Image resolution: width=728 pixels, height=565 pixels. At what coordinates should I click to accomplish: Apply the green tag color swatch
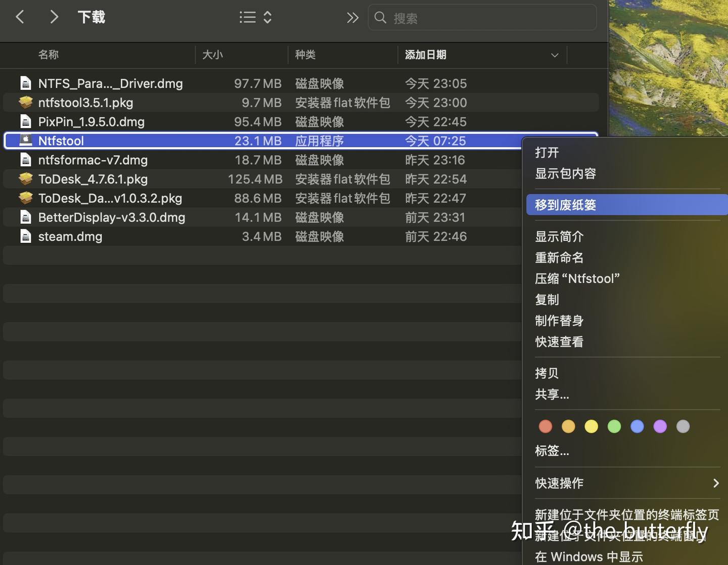[x=614, y=426]
